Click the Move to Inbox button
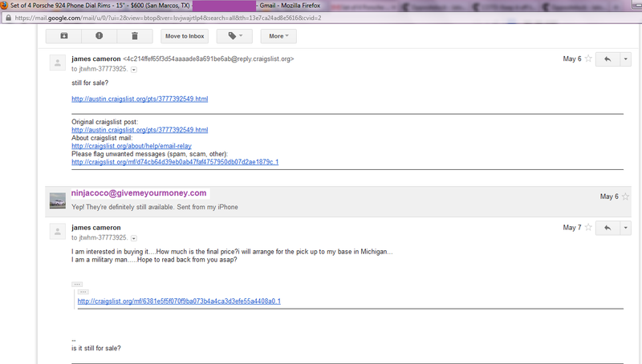Screen dimensions: 642x364 pos(185,36)
